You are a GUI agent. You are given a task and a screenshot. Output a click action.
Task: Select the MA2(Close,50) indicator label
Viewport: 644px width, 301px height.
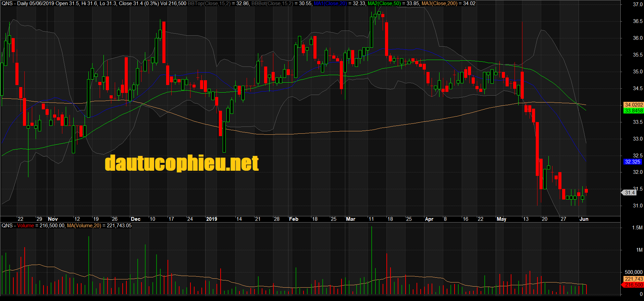tap(384, 3)
